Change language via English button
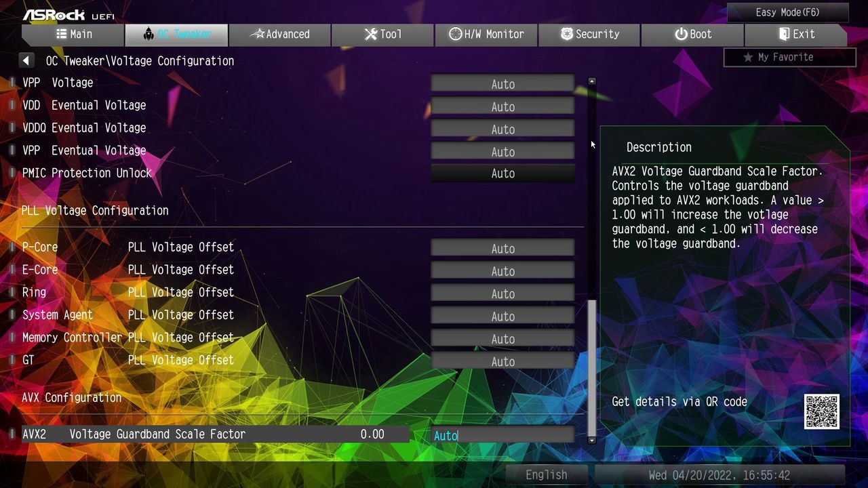868x488 pixels. (x=547, y=475)
